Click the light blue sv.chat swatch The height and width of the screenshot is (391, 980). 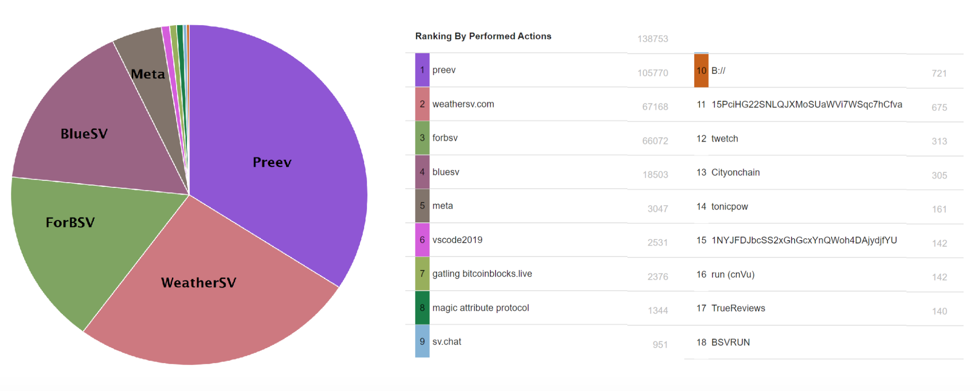[x=422, y=341]
